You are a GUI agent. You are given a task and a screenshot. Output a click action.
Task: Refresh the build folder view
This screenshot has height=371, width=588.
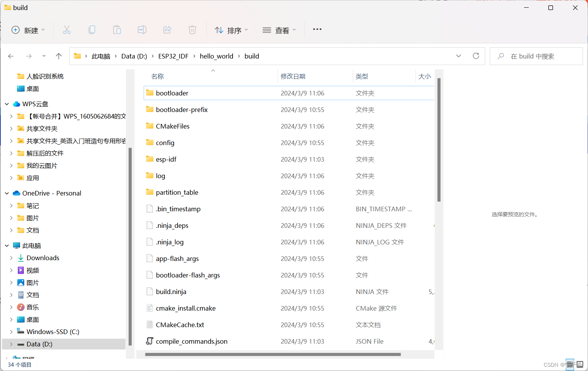(x=476, y=56)
